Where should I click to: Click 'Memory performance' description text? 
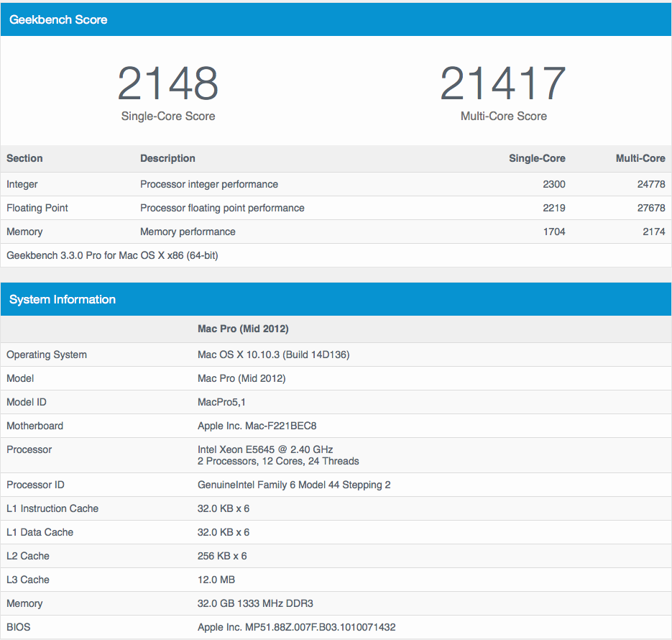pyautogui.click(x=188, y=232)
